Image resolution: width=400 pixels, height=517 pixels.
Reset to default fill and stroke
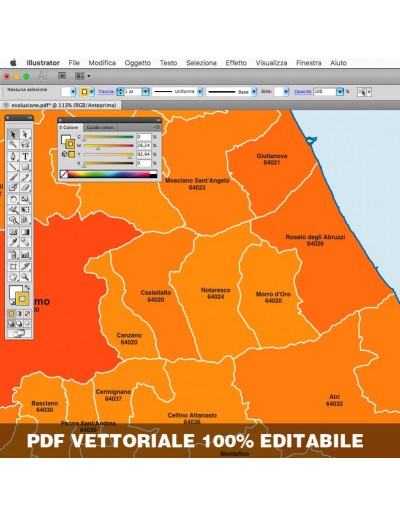[12, 303]
